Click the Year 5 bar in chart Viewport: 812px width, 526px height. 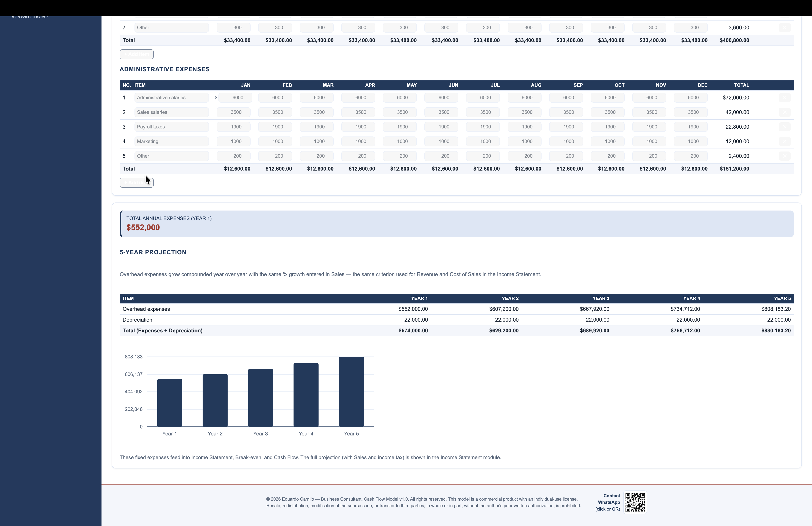[x=351, y=391]
